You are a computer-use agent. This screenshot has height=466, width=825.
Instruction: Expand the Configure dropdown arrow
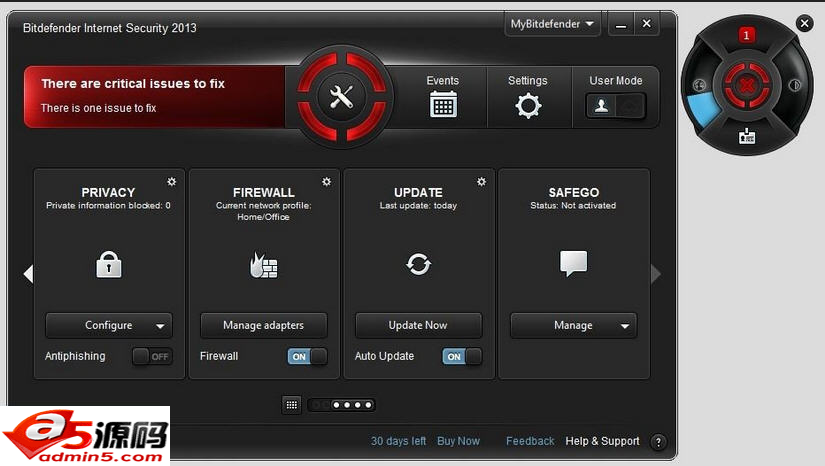pyautogui.click(x=160, y=326)
